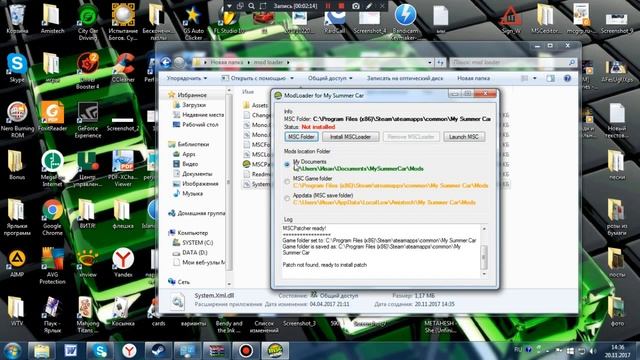
Task: Open the Общий доступ menu
Action: [330, 78]
